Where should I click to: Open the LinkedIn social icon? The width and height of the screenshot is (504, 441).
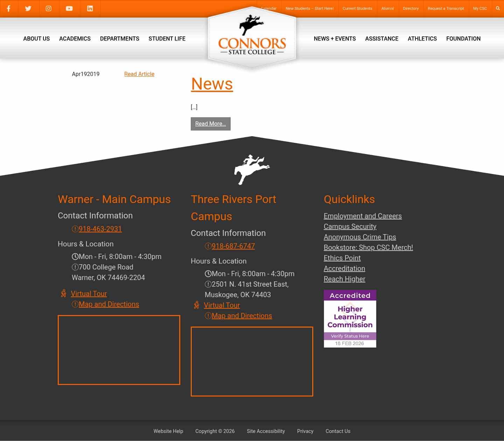(90, 8)
